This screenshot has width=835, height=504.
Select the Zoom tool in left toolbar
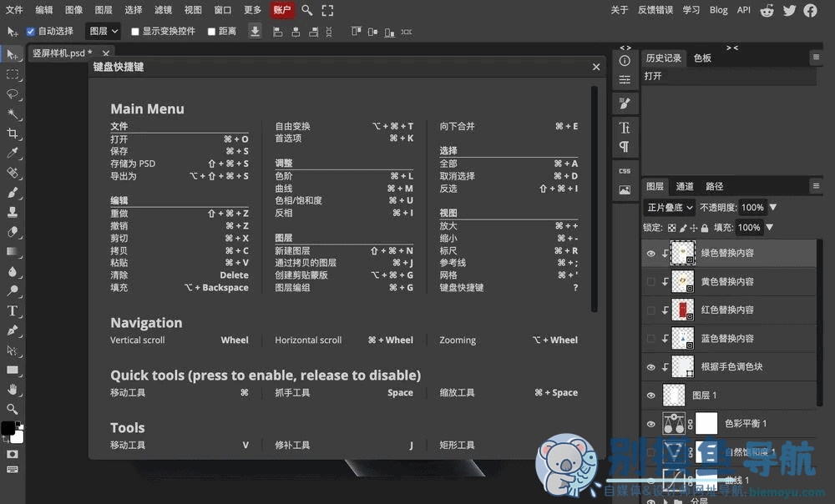(13, 409)
